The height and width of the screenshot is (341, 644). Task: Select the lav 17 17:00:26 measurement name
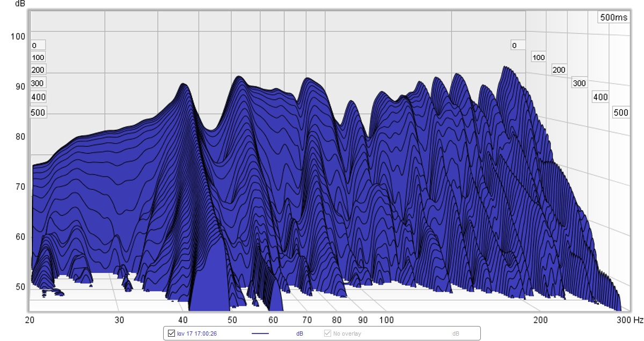[196, 333]
